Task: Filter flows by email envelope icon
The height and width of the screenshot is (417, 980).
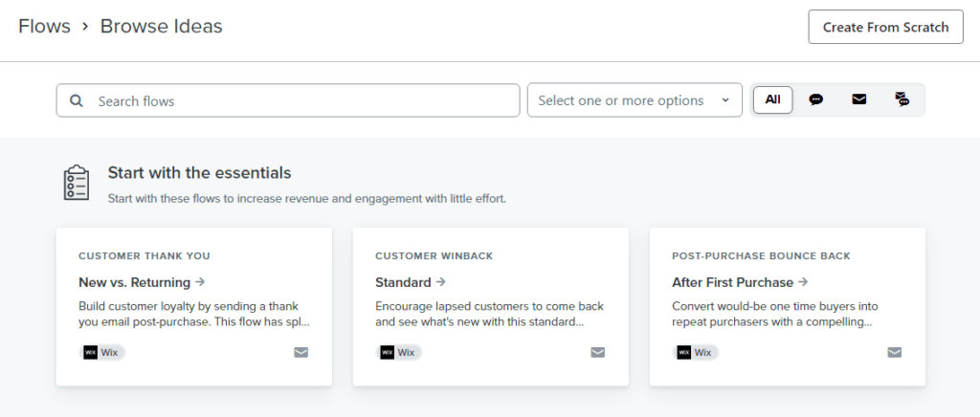Action: coord(858,99)
